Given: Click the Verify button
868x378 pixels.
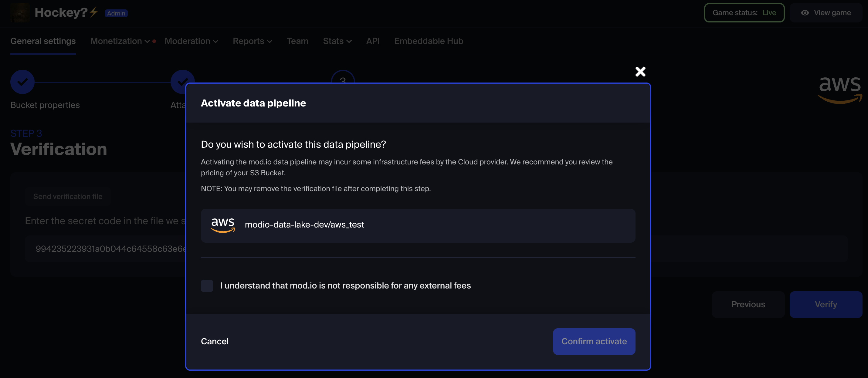Looking at the screenshot, I should click(826, 304).
